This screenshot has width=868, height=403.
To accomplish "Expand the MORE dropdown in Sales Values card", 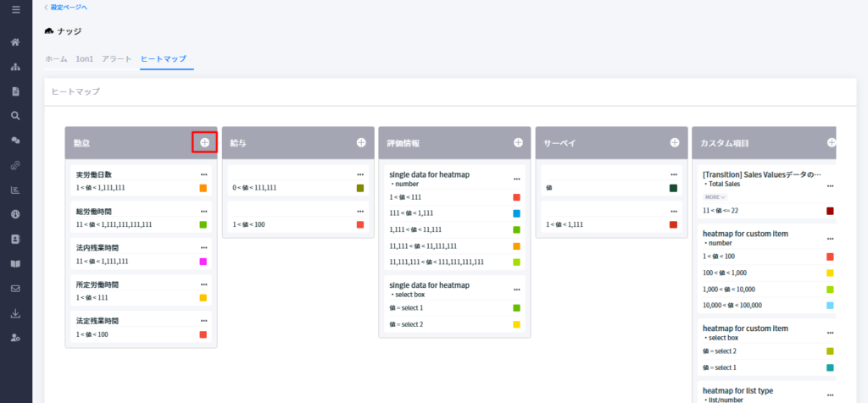I will coord(715,196).
